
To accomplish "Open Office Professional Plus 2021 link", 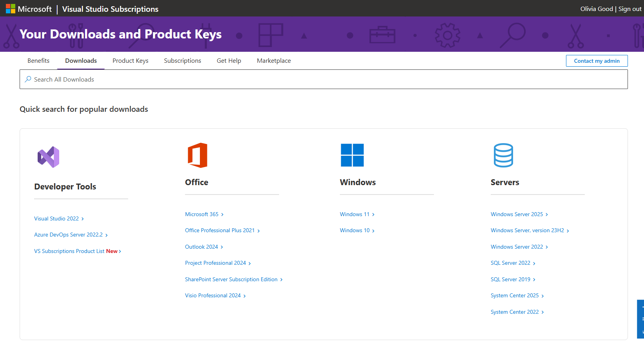I will (222, 231).
